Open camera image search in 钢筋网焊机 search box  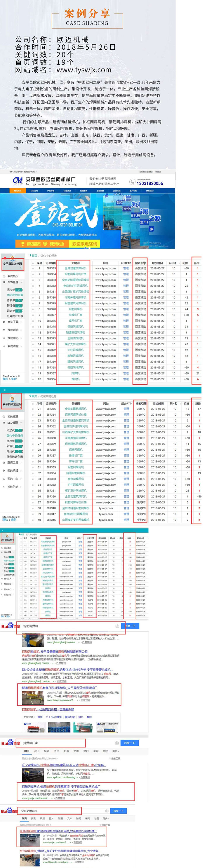tap(117, 626)
